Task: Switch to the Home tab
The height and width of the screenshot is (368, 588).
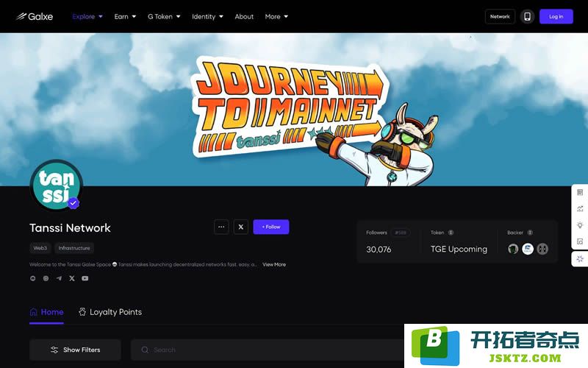Action: pos(46,312)
